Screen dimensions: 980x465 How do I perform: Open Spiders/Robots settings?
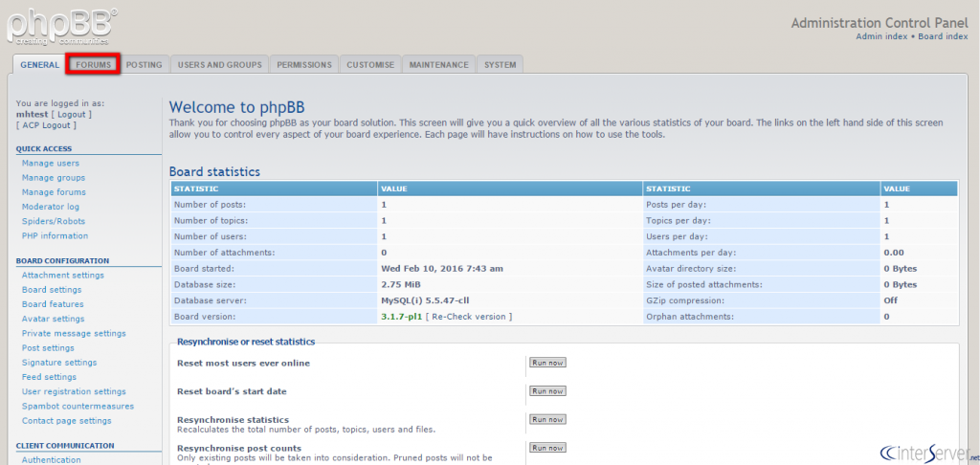[54, 221]
